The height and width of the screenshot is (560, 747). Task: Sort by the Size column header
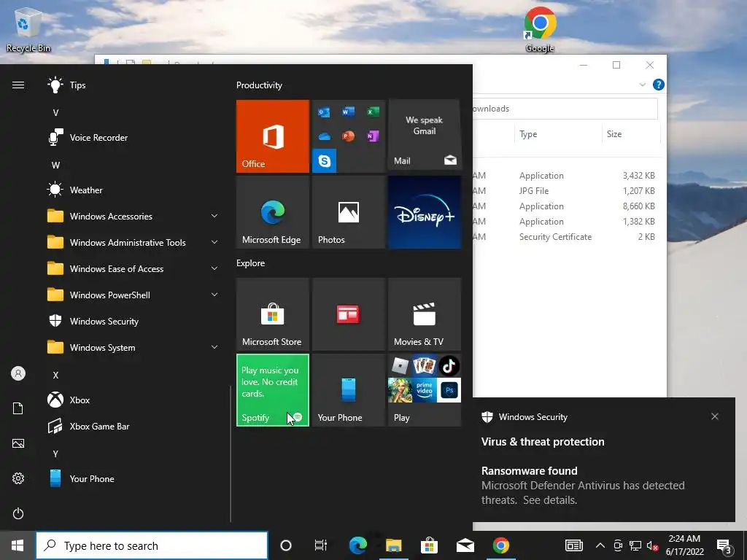[630, 134]
